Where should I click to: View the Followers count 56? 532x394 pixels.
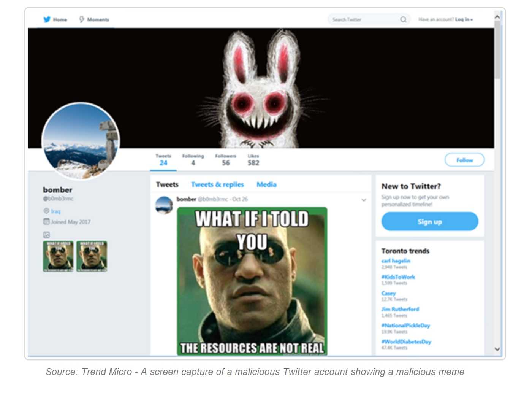pyautogui.click(x=226, y=160)
